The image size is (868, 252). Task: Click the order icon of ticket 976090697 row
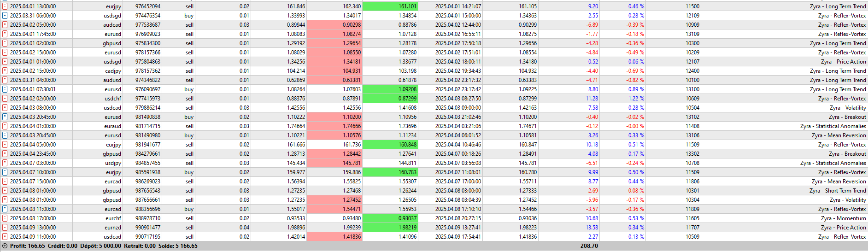[5, 89]
